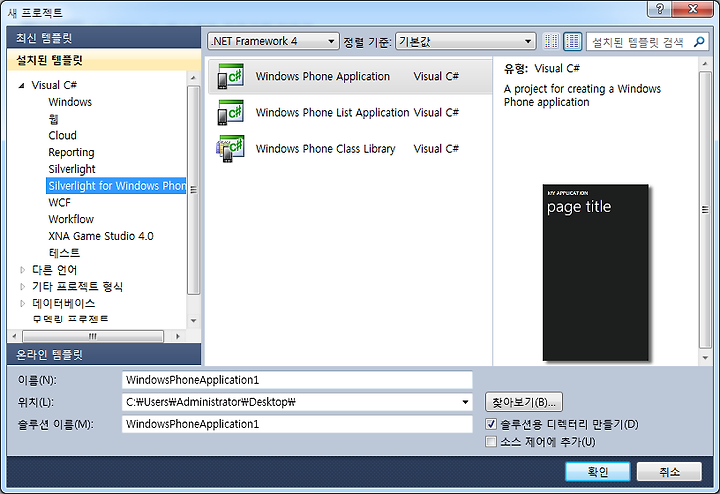Open the sort criteria dropdown
Image resolution: width=720 pixels, height=494 pixels.
coord(465,41)
